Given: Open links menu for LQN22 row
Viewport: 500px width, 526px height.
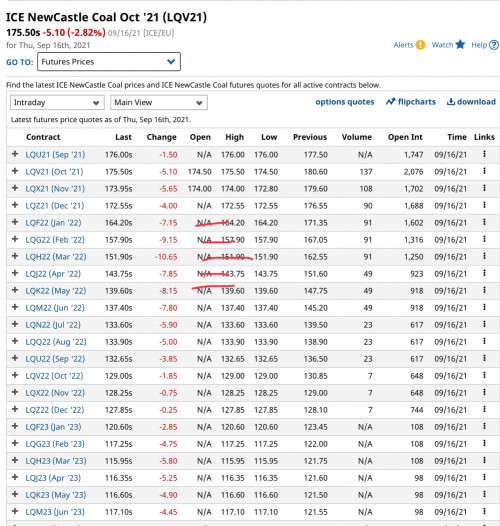Looking at the screenshot, I should [484, 324].
